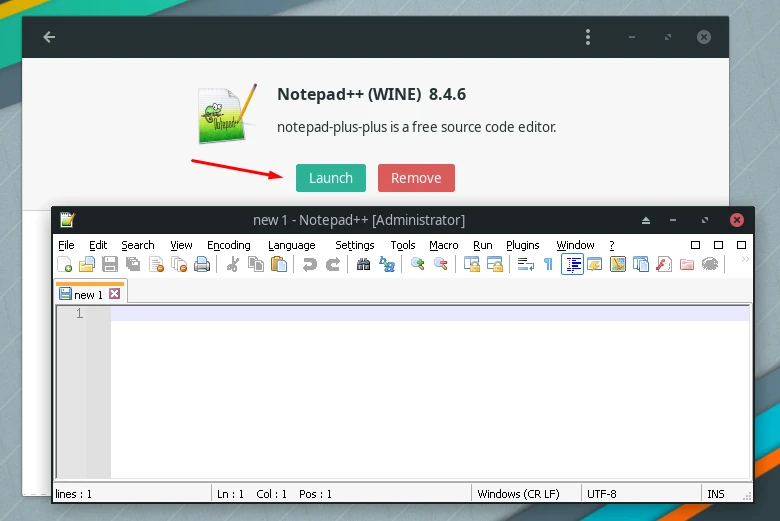Open the Function List icon
The height and width of the screenshot is (521, 780).
(664, 264)
